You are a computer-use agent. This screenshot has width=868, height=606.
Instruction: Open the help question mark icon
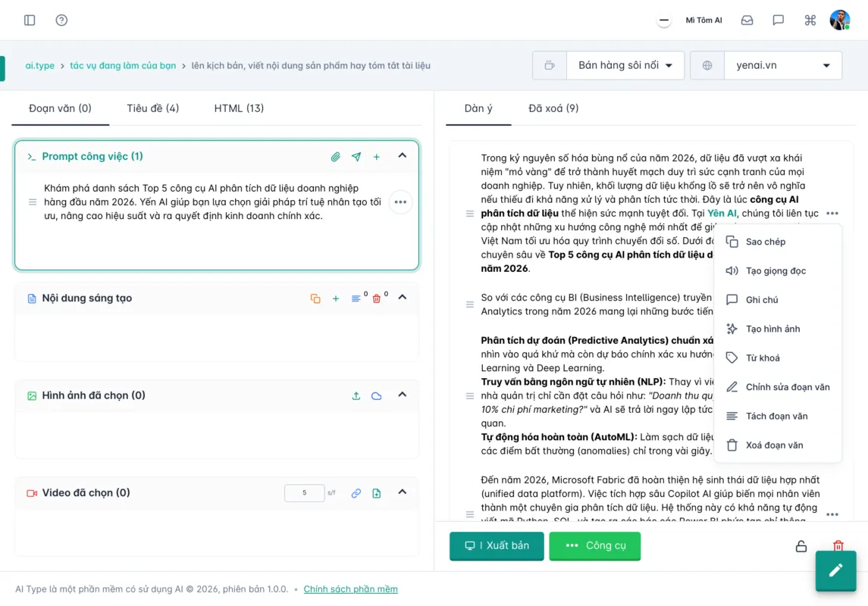61,20
